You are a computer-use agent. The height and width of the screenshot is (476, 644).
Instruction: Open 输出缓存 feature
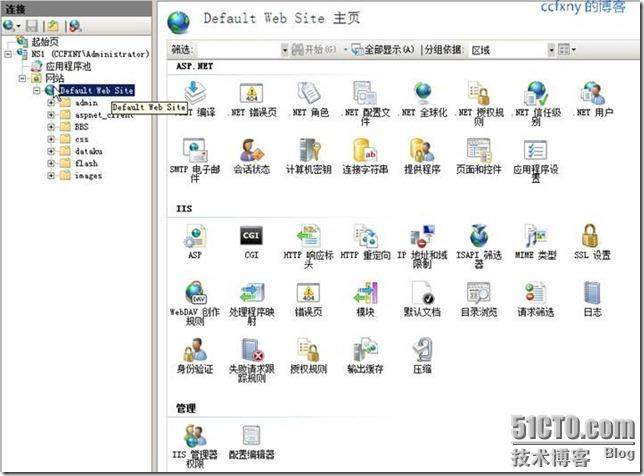pos(365,356)
